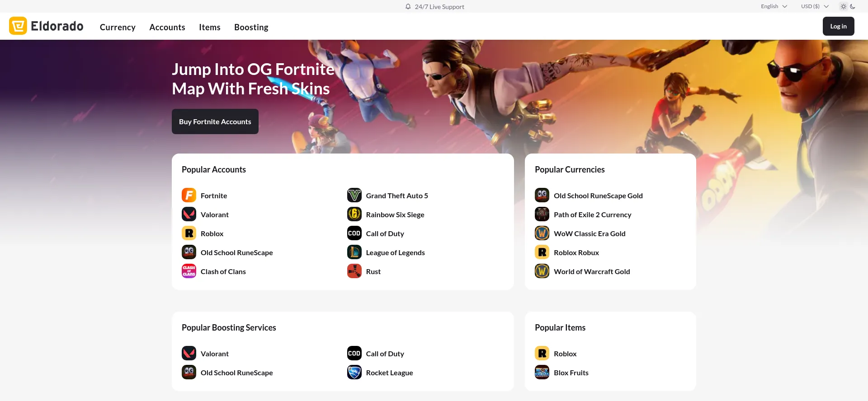Open the Rainbow Six Siege link

click(395, 214)
